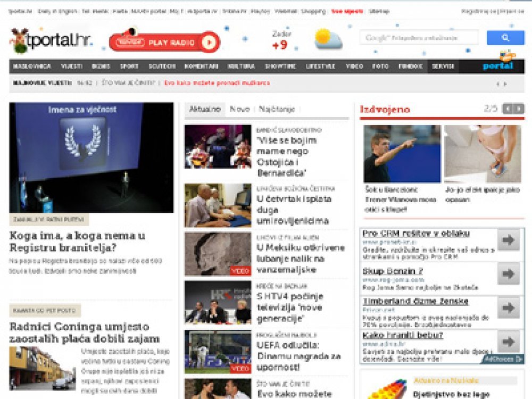This screenshot has height=399, width=532.
Task: Open the Funbox menu item
Action: coord(410,66)
